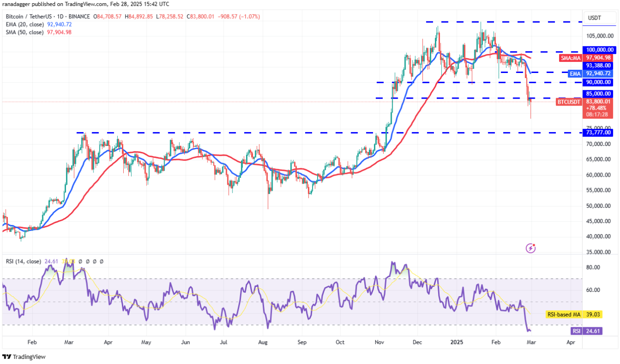Screen dimensions: 620x364
Task: Click the Nov label on time axis
Action: (x=380, y=342)
